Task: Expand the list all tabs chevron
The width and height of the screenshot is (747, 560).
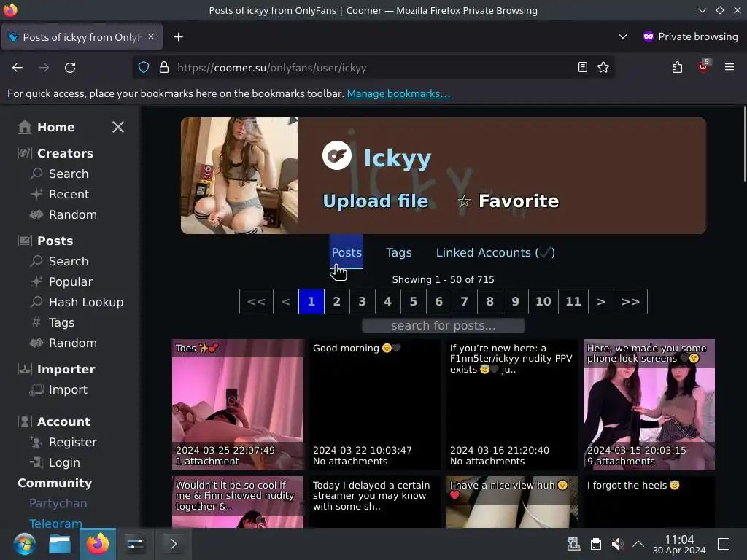Action: click(x=623, y=36)
